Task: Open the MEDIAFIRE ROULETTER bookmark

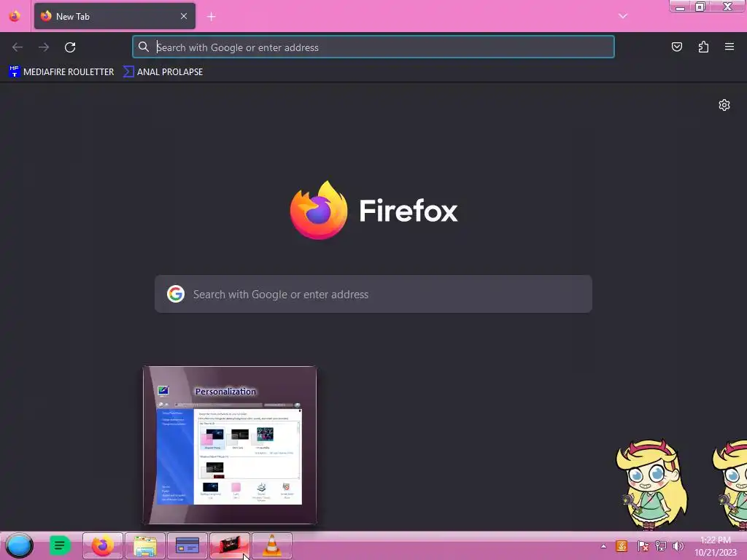Action: (x=61, y=72)
